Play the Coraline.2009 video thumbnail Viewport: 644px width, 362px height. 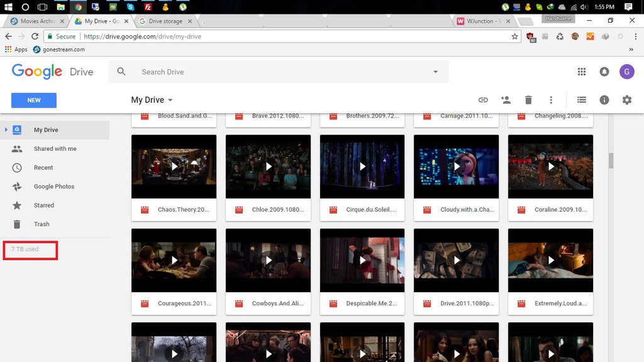pyautogui.click(x=550, y=166)
